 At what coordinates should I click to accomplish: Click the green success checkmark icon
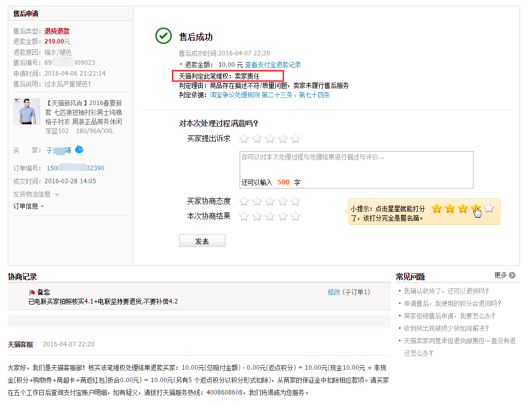coord(164,36)
